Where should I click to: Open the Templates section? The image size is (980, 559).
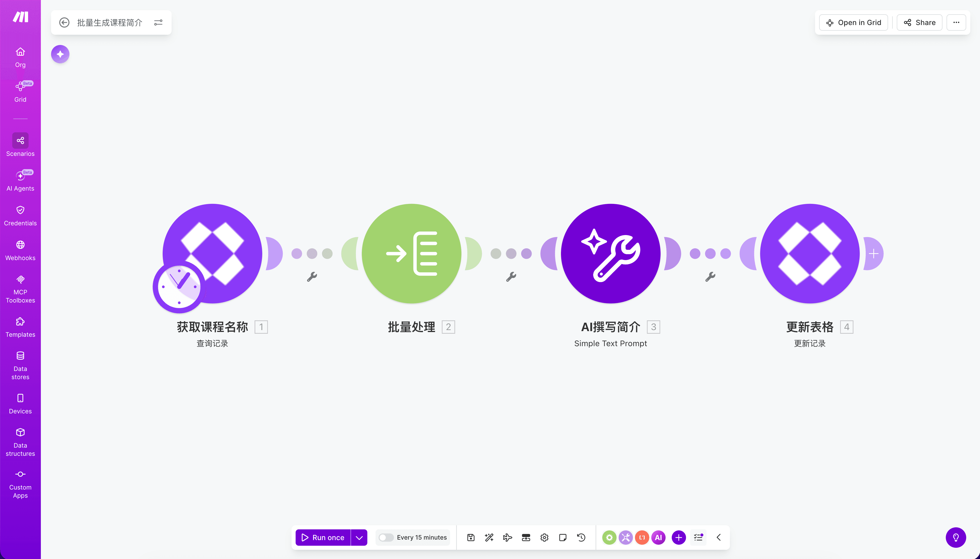pyautogui.click(x=20, y=326)
